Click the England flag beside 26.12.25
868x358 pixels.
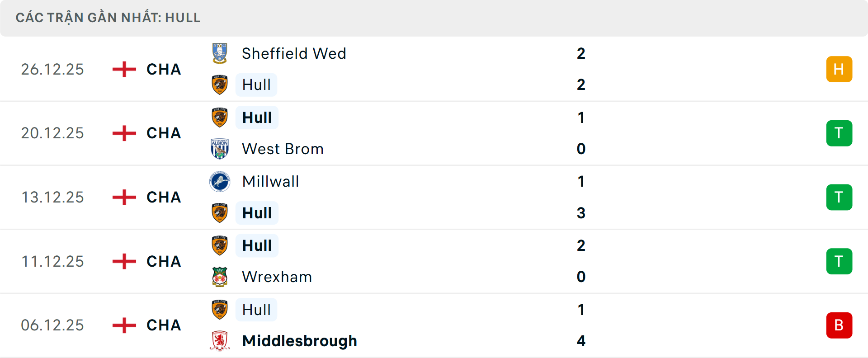pyautogui.click(x=123, y=69)
